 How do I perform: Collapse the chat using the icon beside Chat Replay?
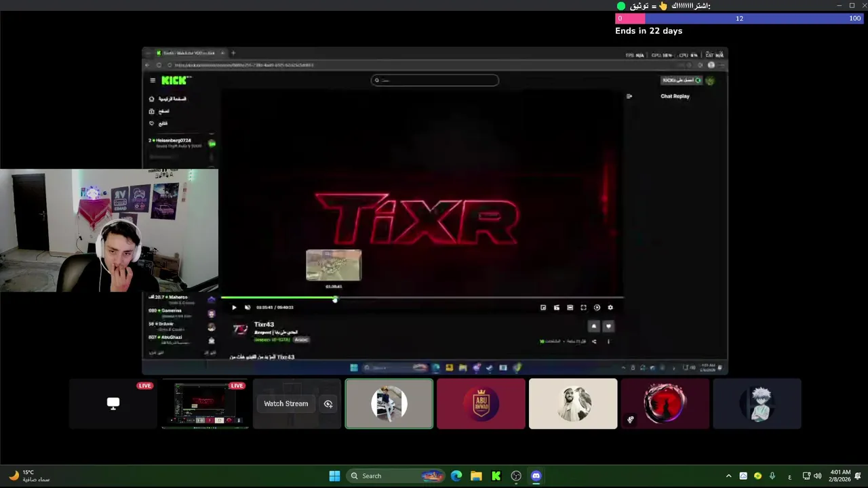[629, 96]
